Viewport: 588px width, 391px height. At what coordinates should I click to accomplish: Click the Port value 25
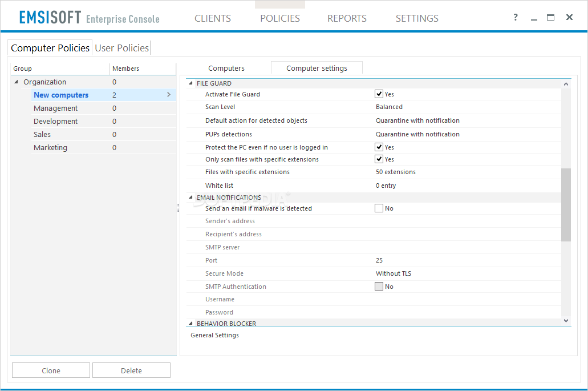pos(379,260)
